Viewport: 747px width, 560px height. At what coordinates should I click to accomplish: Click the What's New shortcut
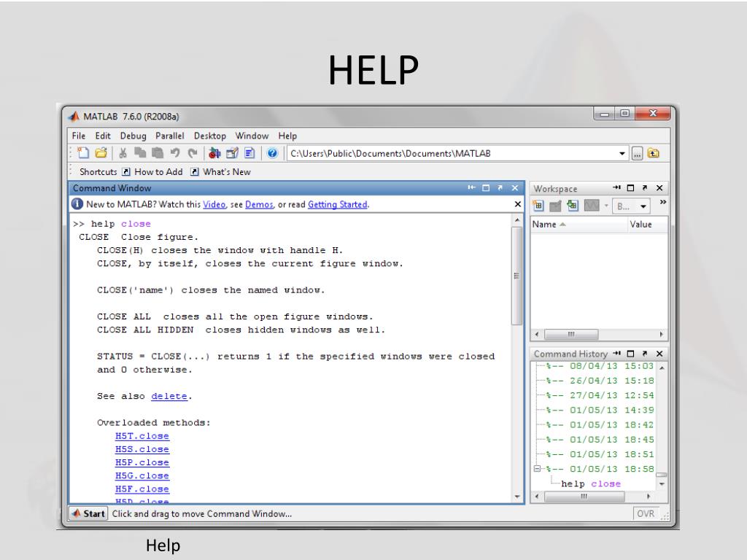pyautogui.click(x=220, y=172)
